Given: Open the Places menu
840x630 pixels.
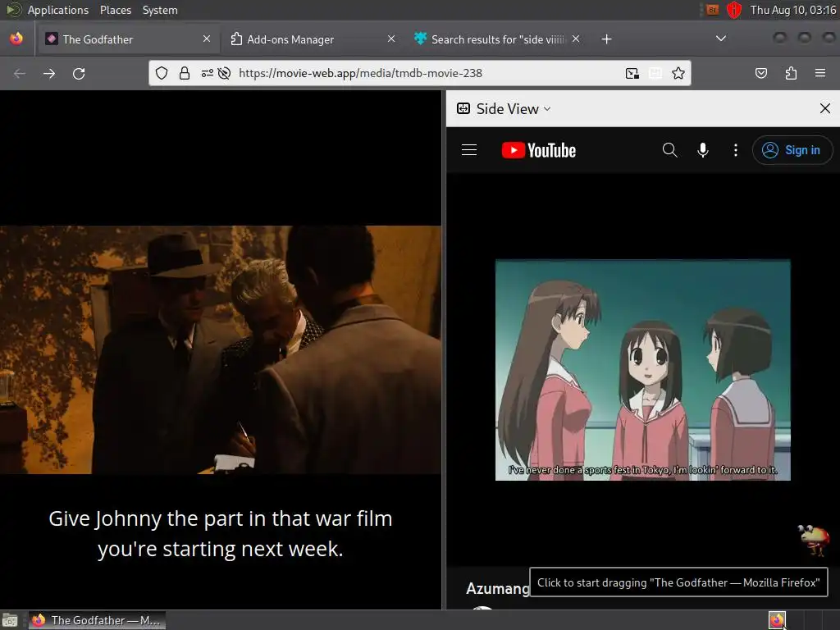Looking at the screenshot, I should (115, 10).
